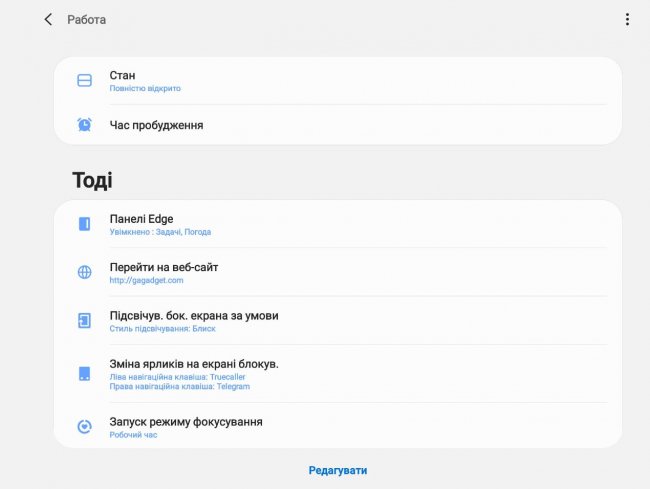The width and height of the screenshot is (650, 489).
Task: Click the Работа routine title
Action: (86, 20)
